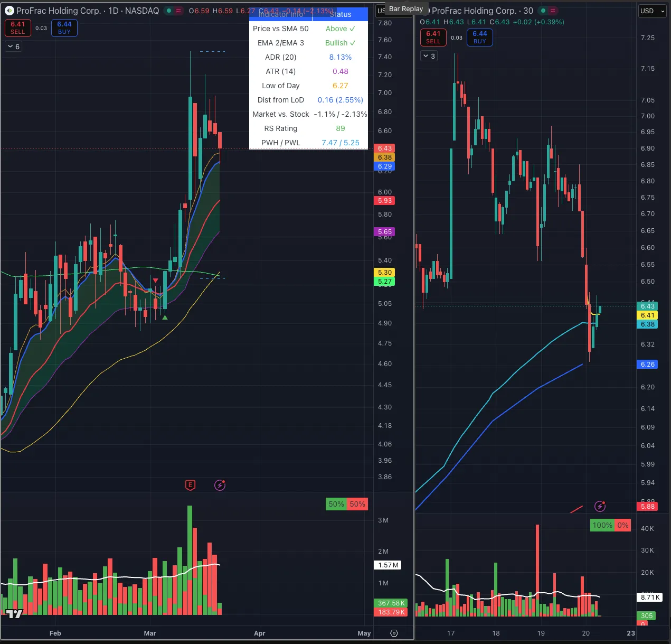Collapse the indicator legend showing 3 on 30-minute chart

point(429,56)
